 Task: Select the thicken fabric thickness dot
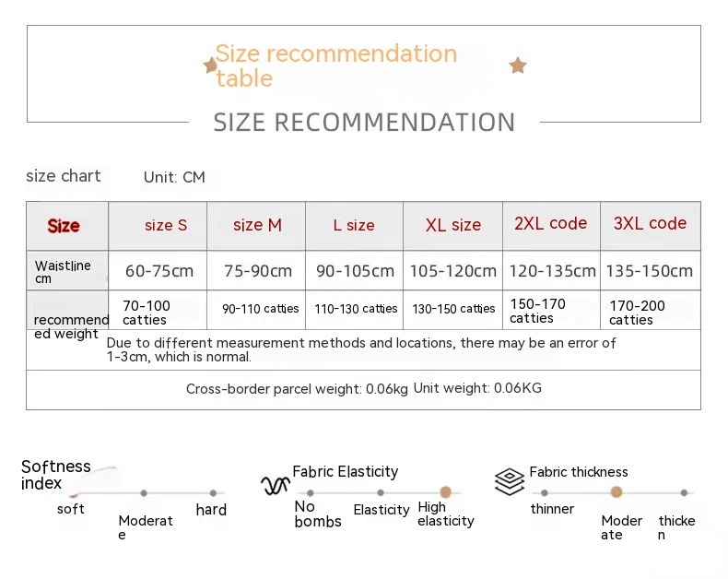[x=684, y=493]
